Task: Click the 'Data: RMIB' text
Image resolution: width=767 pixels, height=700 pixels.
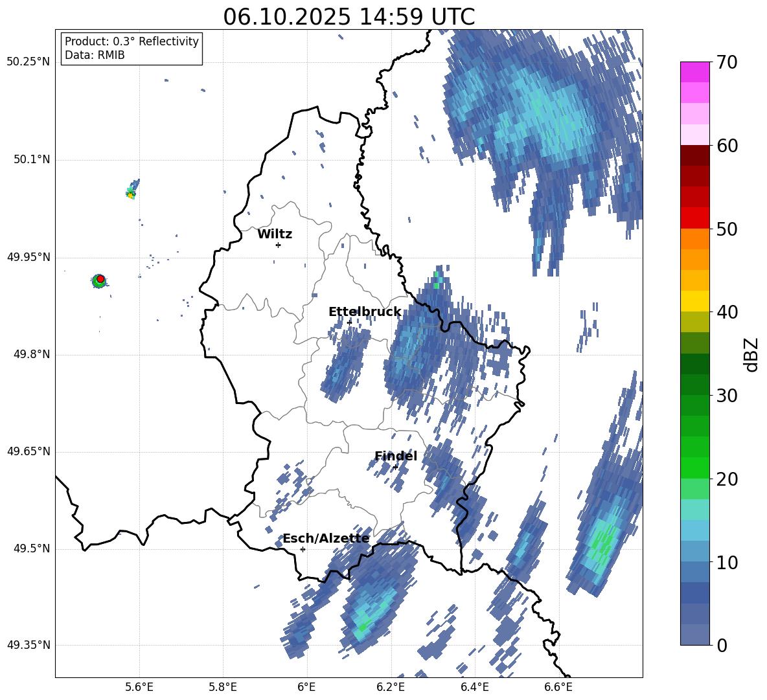Action: [95, 55]
